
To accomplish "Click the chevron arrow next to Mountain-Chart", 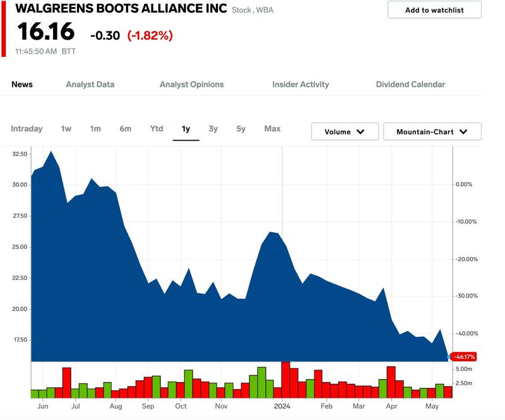I will (463, 132).
